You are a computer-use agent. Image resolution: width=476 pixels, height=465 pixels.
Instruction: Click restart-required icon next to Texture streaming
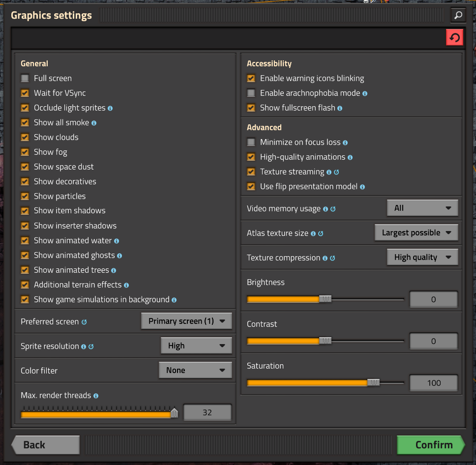tap(336, 172)
